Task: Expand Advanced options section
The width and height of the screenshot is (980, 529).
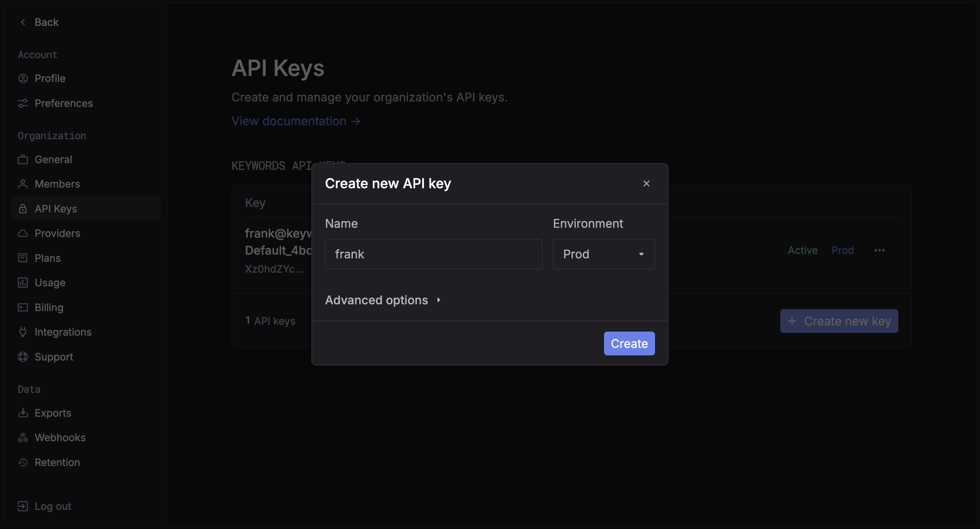Action: 382,300
